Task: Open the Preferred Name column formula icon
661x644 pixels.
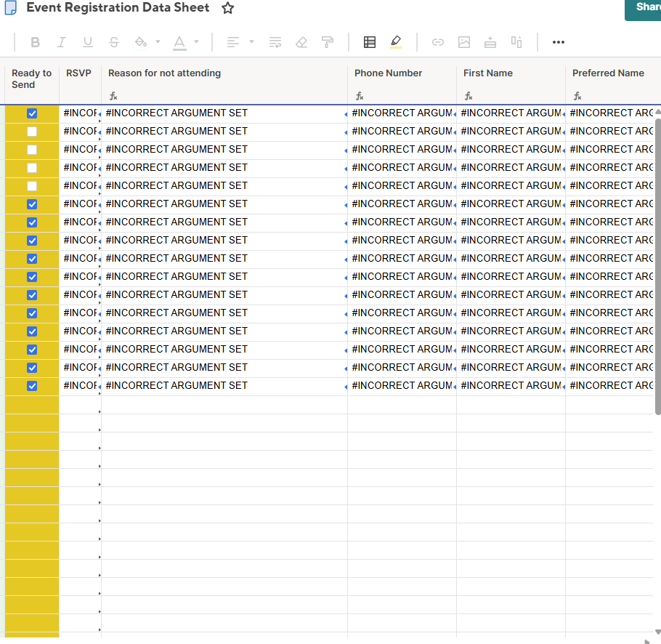Action: click(577, 96)
